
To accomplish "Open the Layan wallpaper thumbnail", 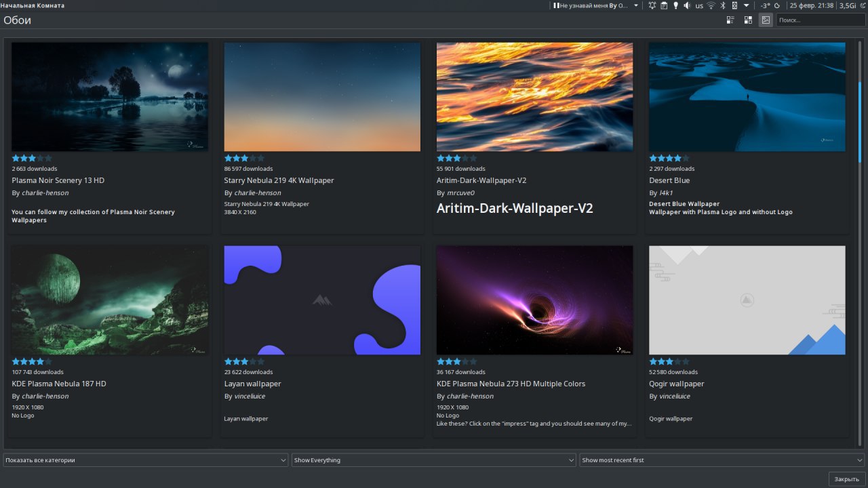I will (322, 300).
